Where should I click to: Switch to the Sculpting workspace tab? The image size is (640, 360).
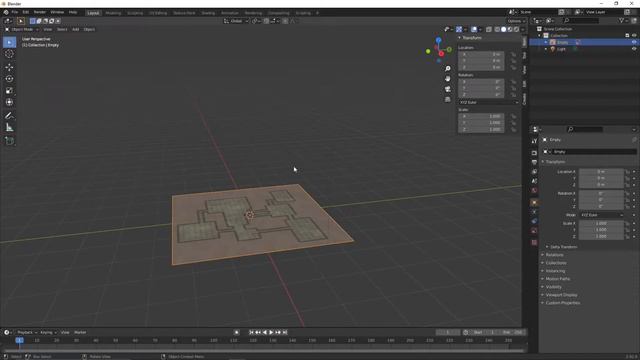point(135,13)
